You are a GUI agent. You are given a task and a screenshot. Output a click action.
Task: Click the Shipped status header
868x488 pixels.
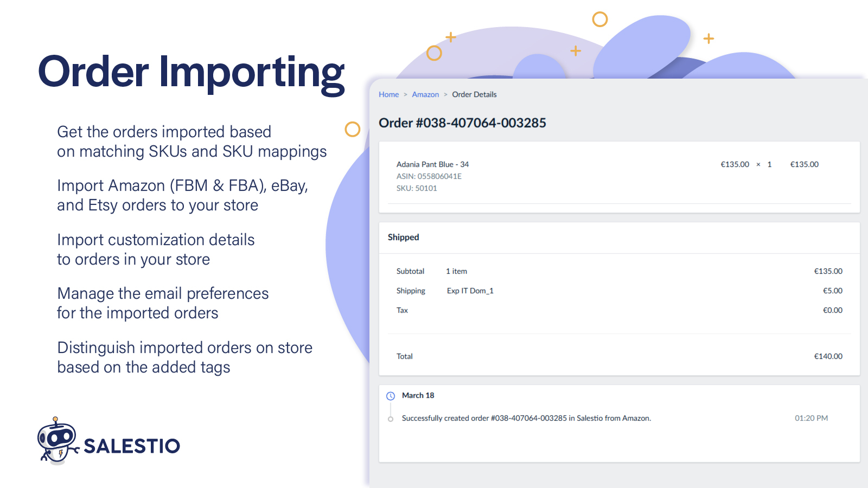(x=403, y=237)
